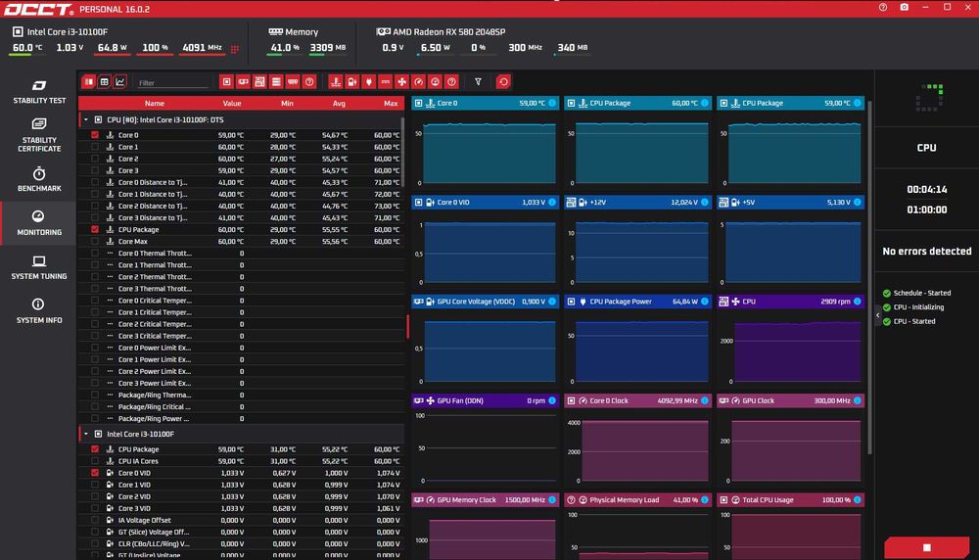This screenshot has width=979, height=560.
Task: Take a screenshot with the camera icon
Action: click(x=904, y=8)
